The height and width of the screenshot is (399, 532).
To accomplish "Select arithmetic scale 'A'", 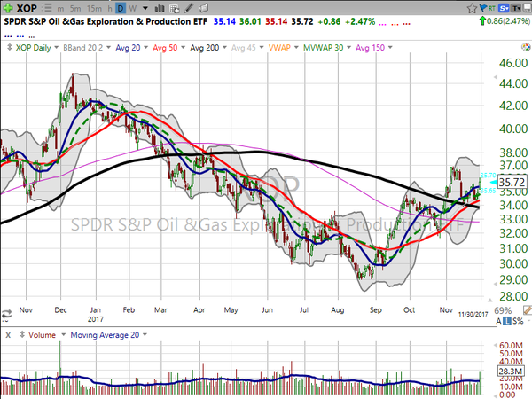I will tap(498, 321).
